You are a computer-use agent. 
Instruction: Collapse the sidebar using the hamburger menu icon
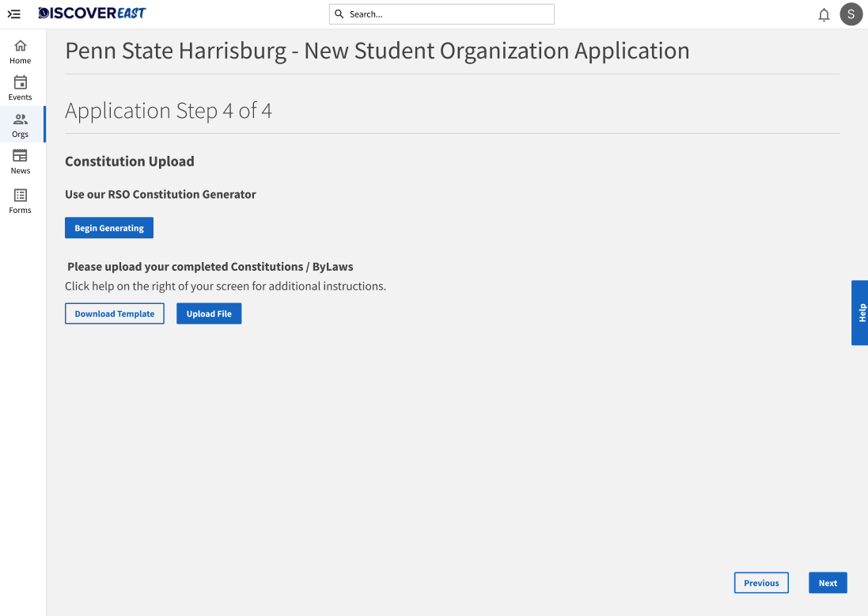point(13,14)
